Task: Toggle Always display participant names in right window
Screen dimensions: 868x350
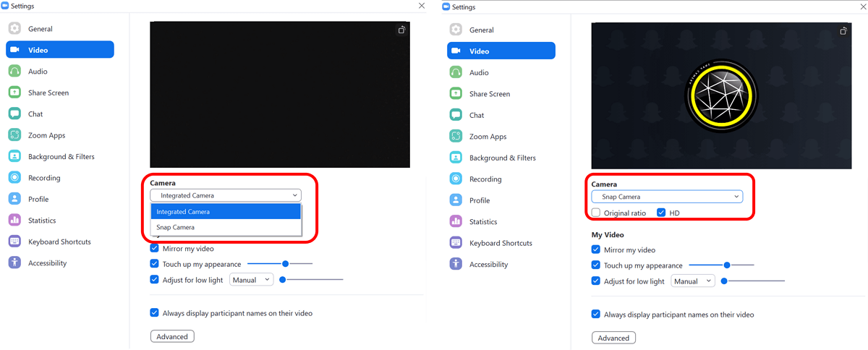Action: 595,315
